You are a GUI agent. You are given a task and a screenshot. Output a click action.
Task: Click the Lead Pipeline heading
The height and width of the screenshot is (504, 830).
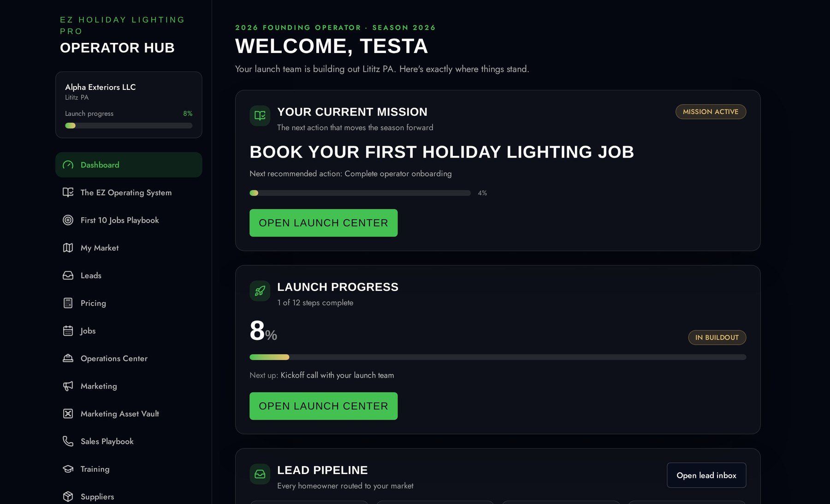(x=322, y=470)
